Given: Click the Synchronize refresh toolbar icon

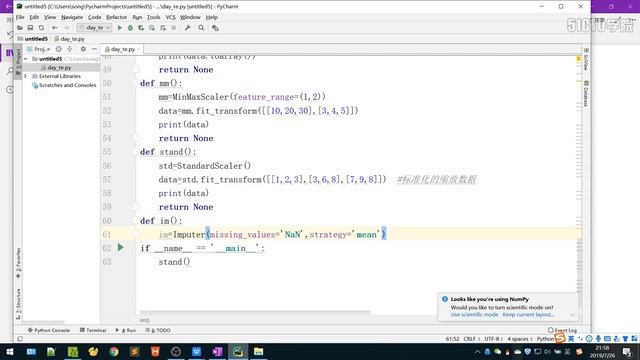Looking at the screenshot, I should pos(41,28).
